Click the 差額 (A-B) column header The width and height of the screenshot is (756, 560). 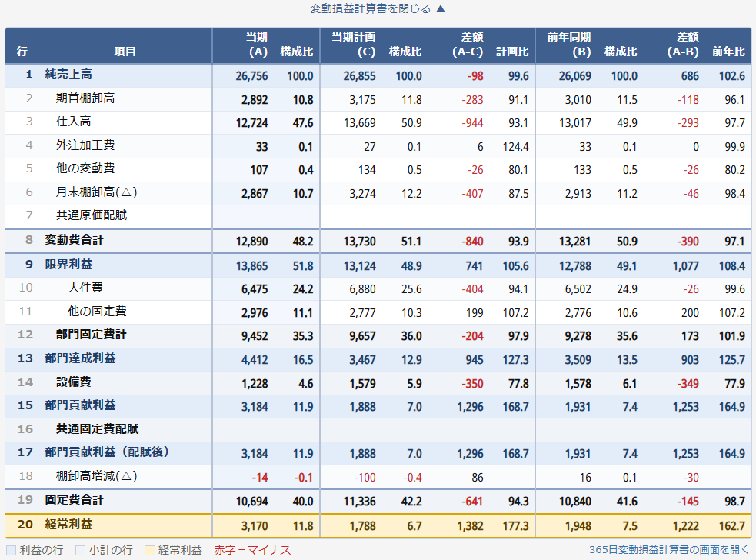tap(683, 45)
